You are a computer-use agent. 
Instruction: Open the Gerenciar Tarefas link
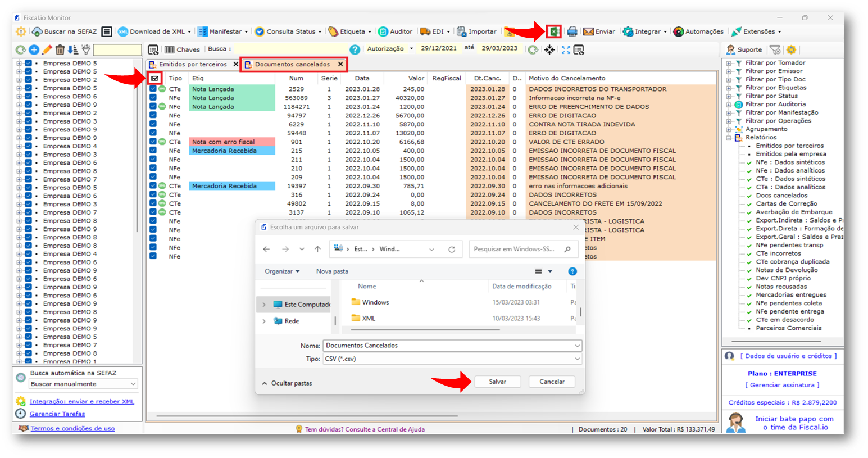(57, 414)
